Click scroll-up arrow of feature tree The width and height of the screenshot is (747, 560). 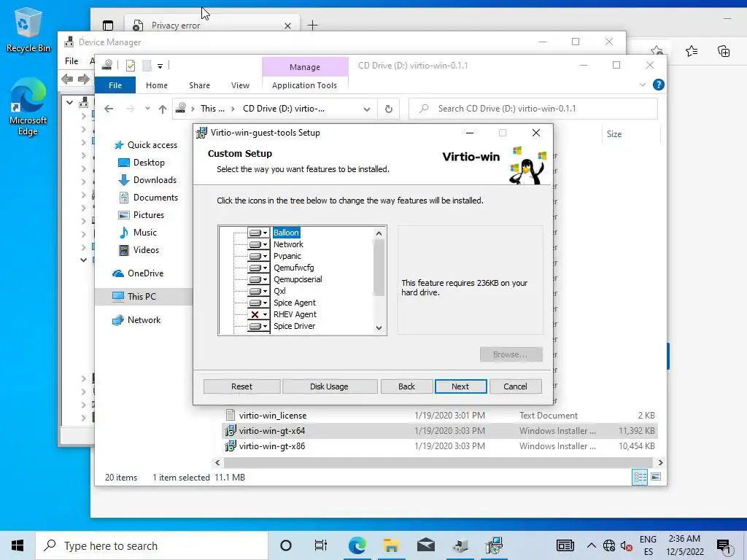coord(379,233)
